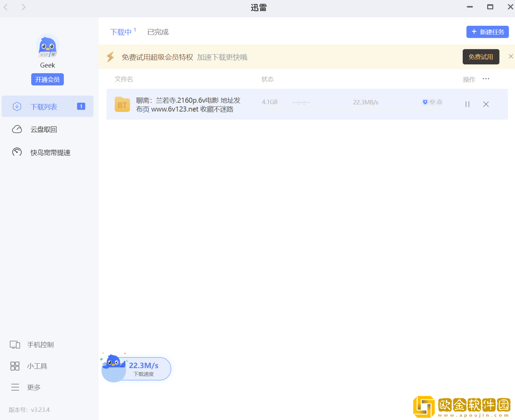Screen dimensions: 515x420
Task: Open the 下载列表 sidebar section
Action: [x=44, y=106]
